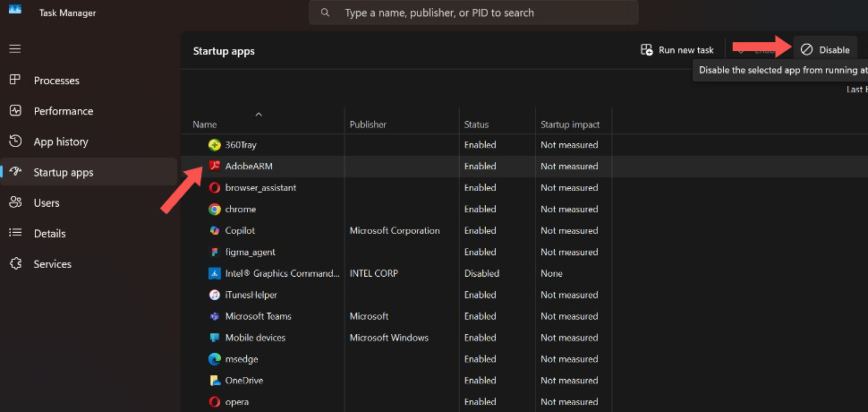Sort by the Name column header
This screenshot has width=868, height=412.
coord(205,124)
